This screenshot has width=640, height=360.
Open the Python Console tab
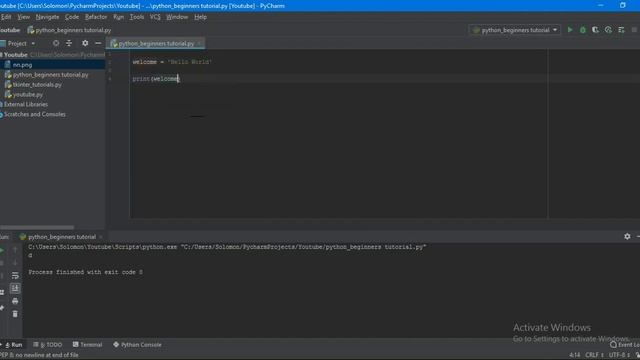click(137, 345)
